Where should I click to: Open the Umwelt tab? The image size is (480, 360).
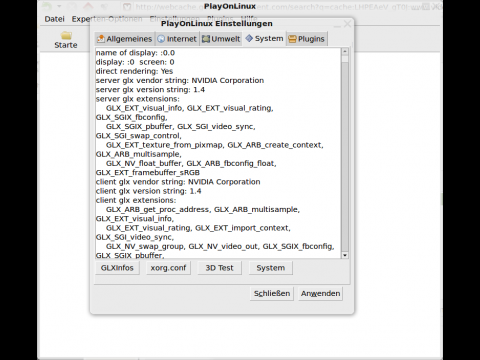(221, 39)
